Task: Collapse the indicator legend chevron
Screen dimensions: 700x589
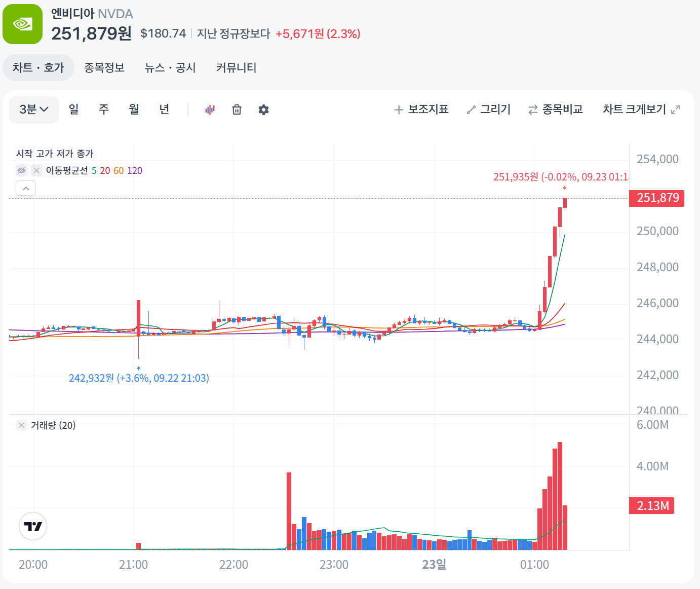Action: [x=26, y=188]
